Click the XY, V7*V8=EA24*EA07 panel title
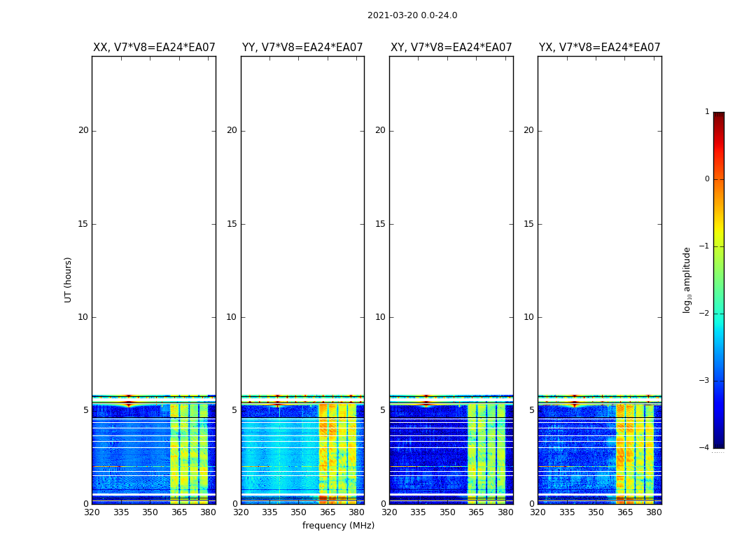 [x=451, y=48]
